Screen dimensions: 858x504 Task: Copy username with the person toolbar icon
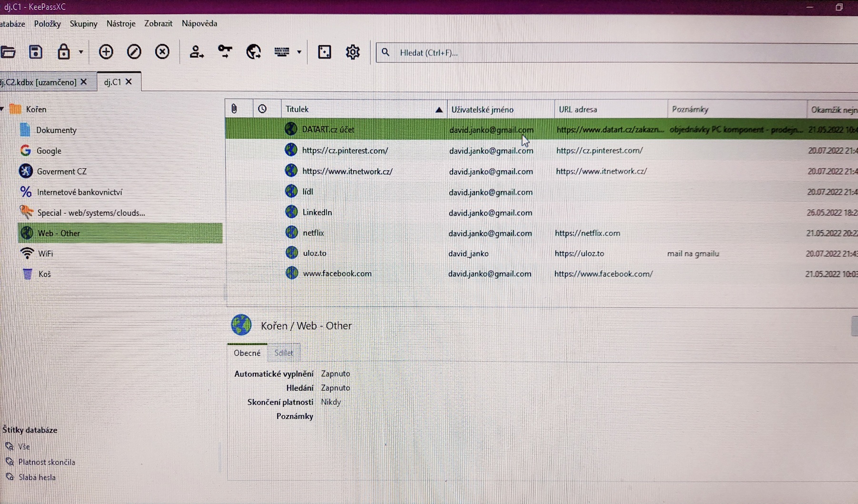pyautogui.click(x=196, y=51)
